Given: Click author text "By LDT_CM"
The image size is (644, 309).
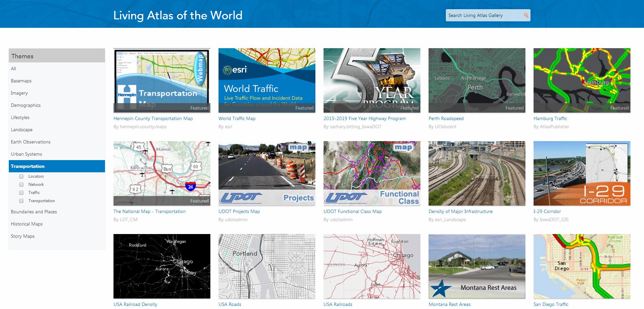Looking at the screenshot, I should (125, 219).
